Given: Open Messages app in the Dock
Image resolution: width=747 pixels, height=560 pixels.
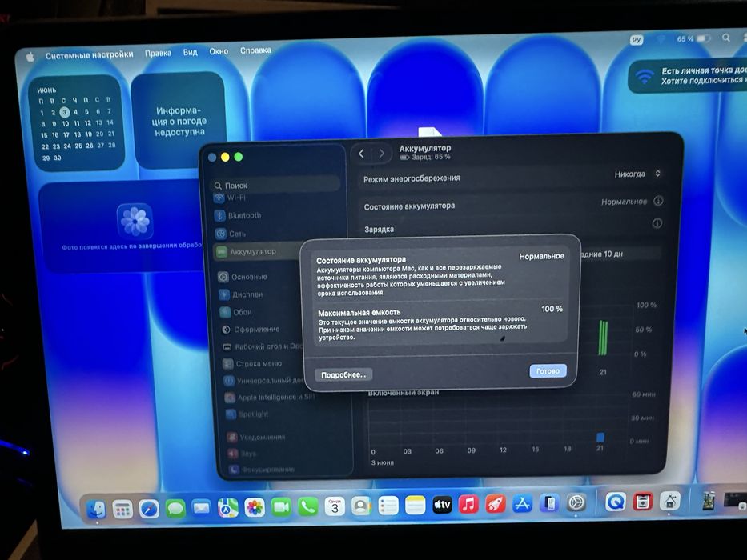Looking at the screenshot, I should [175, 509].
